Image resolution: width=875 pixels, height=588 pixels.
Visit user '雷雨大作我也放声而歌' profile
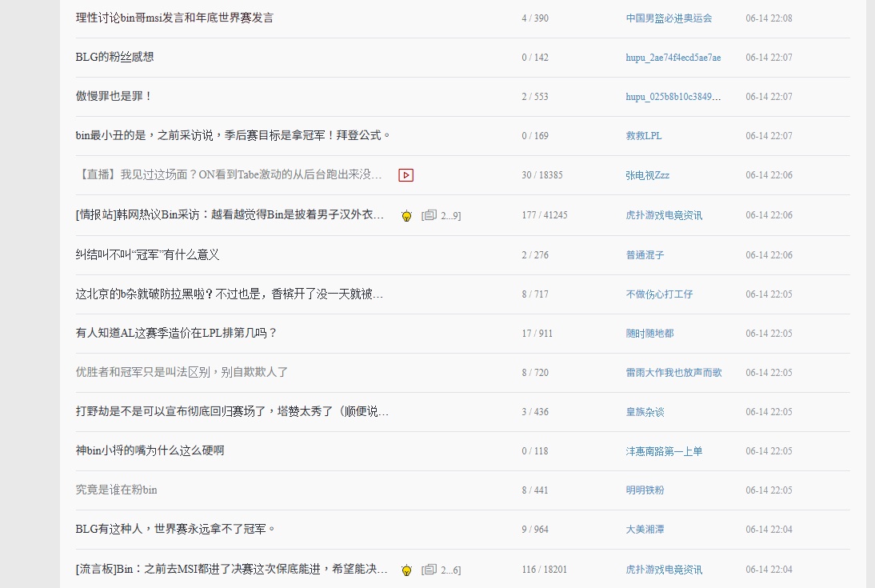pos(673,372)
